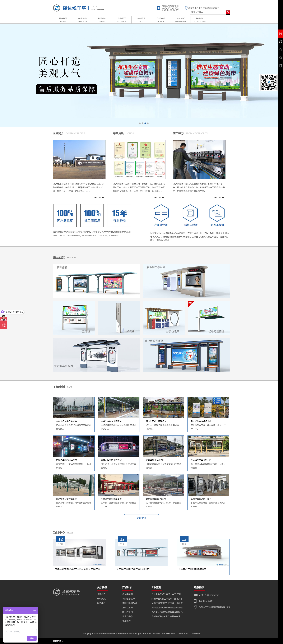283x644 pixels.
Task: Open the 关于我们 ABOUT US menu item
Action: pyautogui.click(x=82, y=20)
